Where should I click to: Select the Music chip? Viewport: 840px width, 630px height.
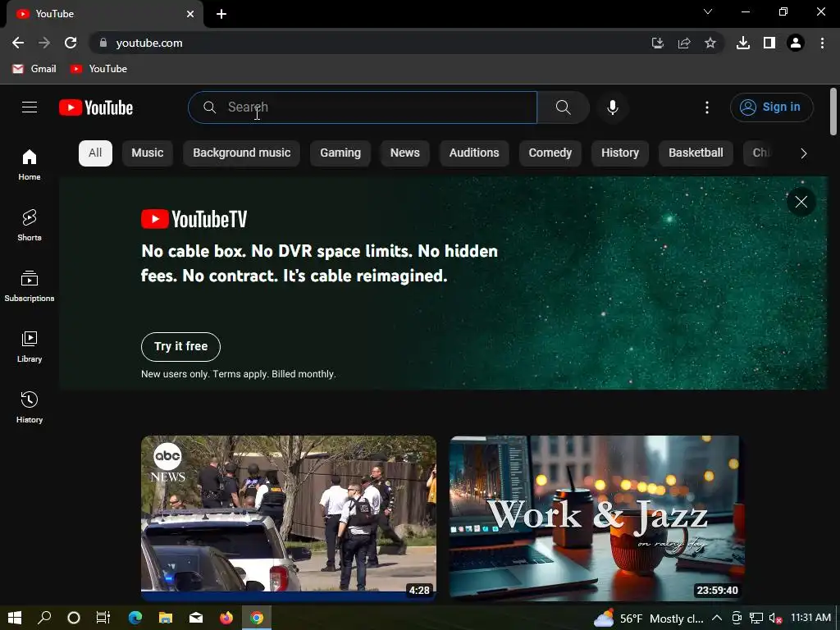tap(148, 153)
